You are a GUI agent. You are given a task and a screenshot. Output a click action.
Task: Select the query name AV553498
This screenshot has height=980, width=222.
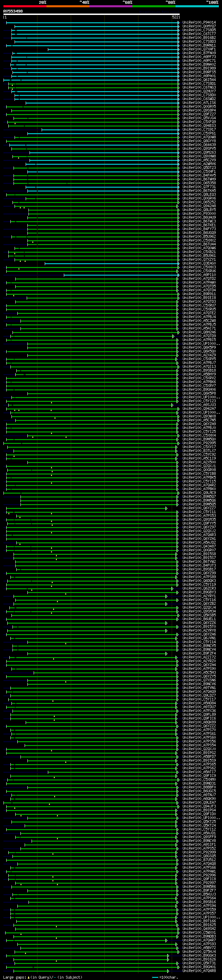pyautogui.click(x=13, y=11)
